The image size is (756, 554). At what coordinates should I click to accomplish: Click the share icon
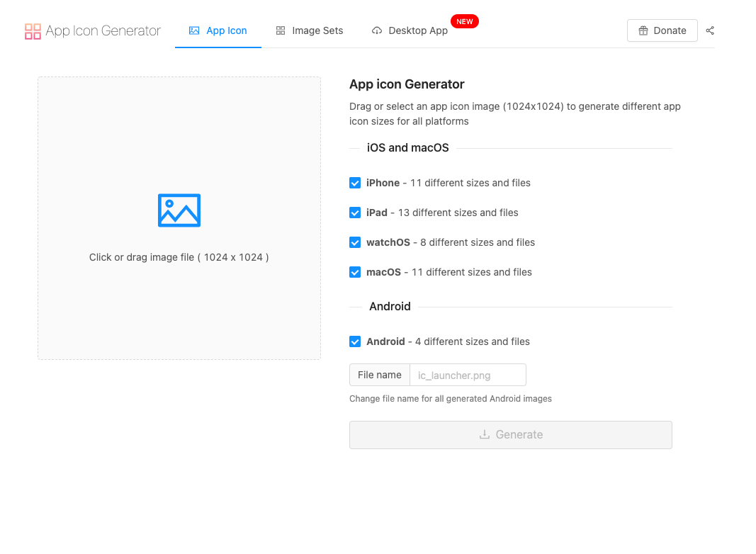710,31
